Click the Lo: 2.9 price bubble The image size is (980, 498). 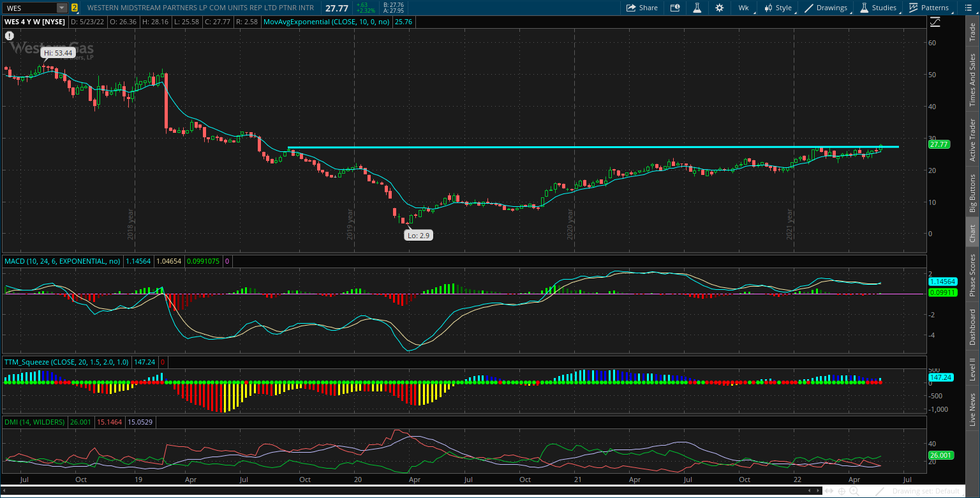(x=419, y=235)
